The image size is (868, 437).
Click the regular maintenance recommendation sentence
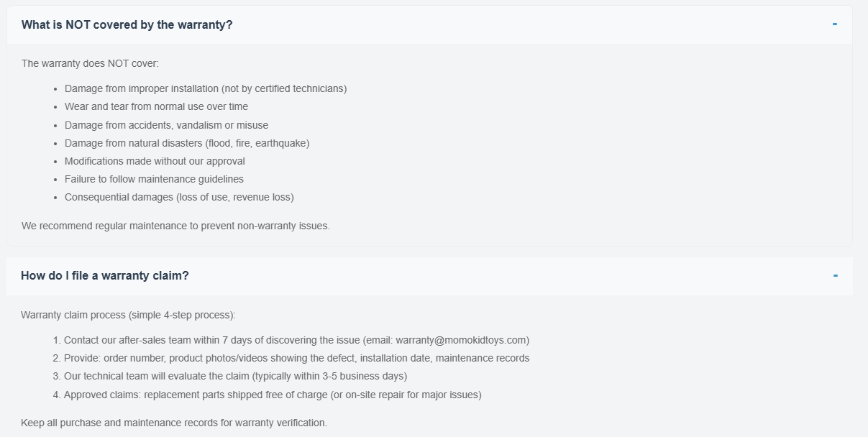175,226
